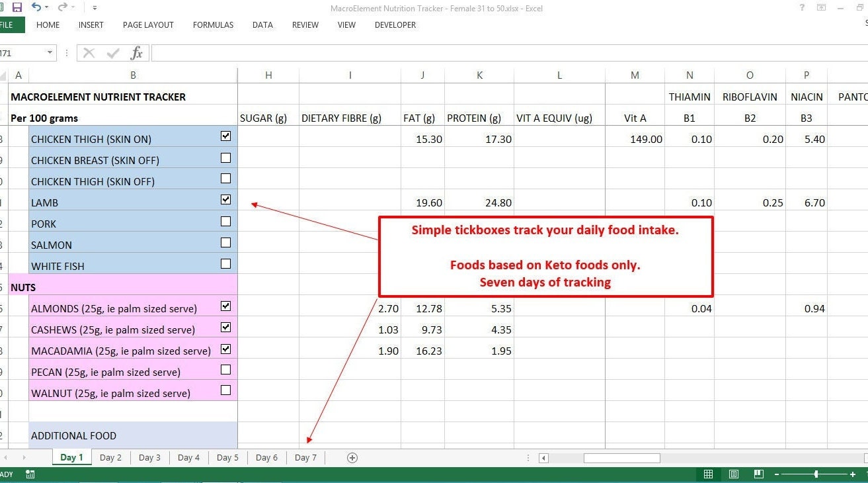
Task: Uncheck CHICKEN THIGH (SKIN ON) tickbox
Action: coord(225,136)
